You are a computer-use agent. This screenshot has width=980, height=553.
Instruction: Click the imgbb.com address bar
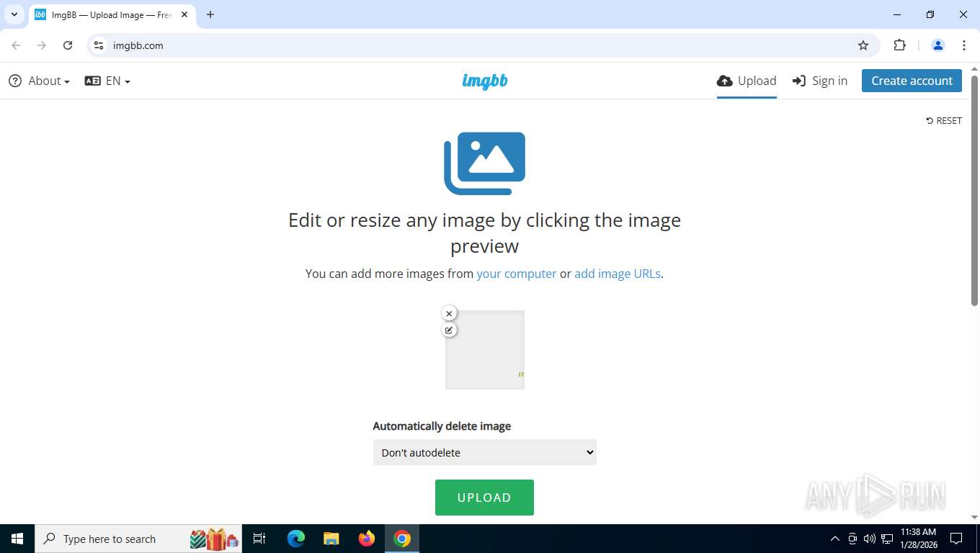pyautogui.click(x=483, y=45)
